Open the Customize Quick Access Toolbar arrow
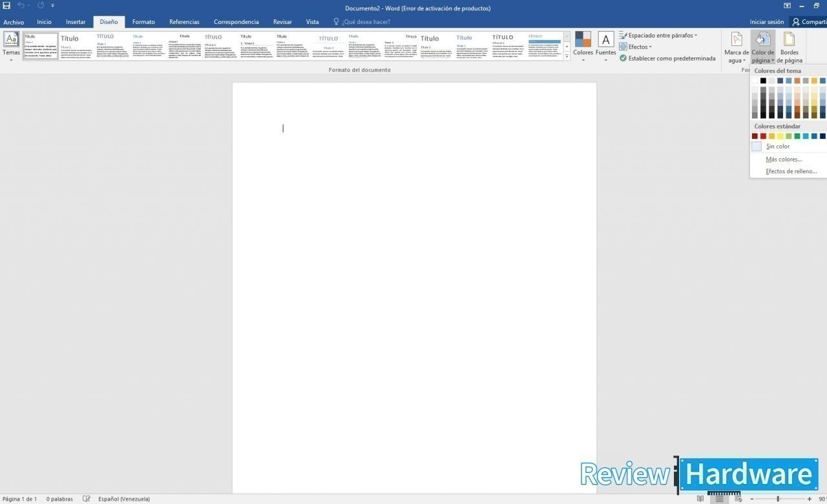Screen dimensions: 827x504 53,6
